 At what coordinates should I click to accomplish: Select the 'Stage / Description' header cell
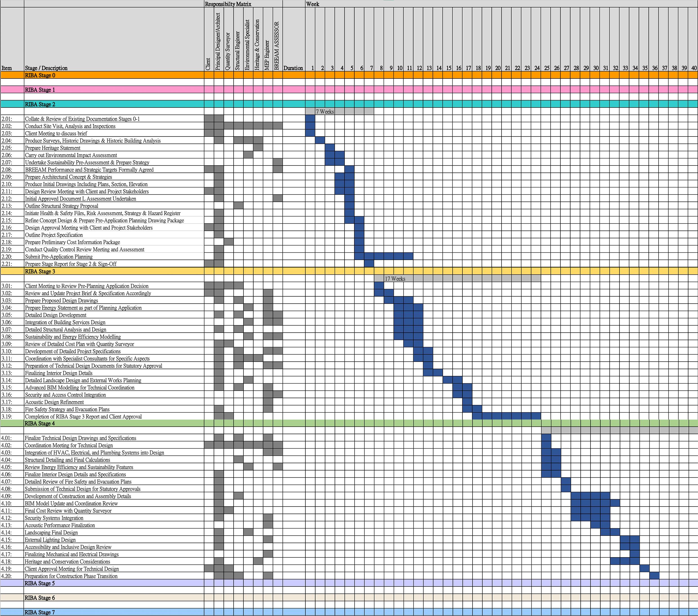(x=46, y=68)
